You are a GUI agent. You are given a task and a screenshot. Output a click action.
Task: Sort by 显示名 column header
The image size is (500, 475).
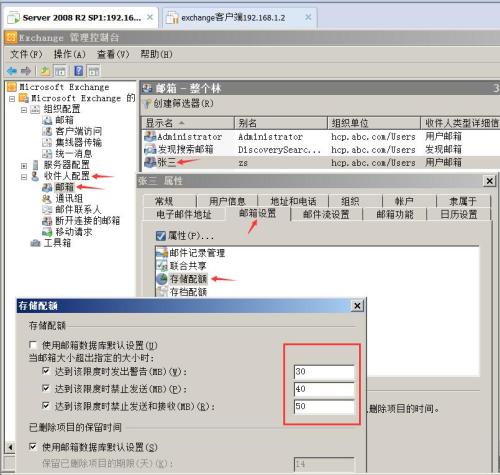click(187, 123)
